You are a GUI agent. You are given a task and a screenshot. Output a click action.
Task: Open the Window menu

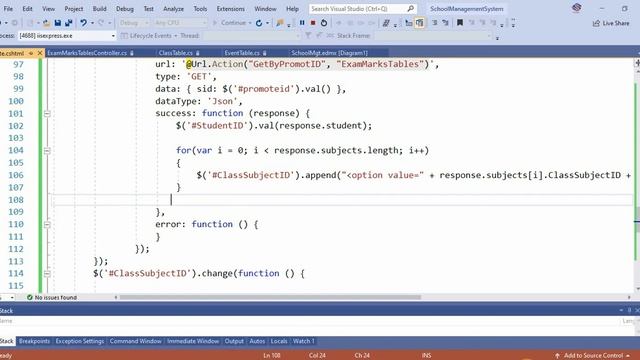coord(265,9)
